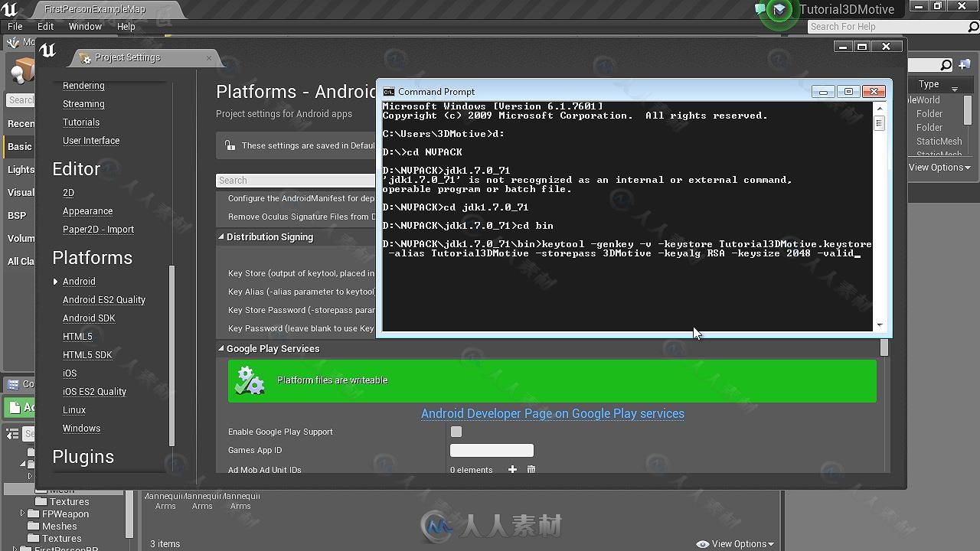
Task: Click the Games App ID input field
Action: coord(492,450)
